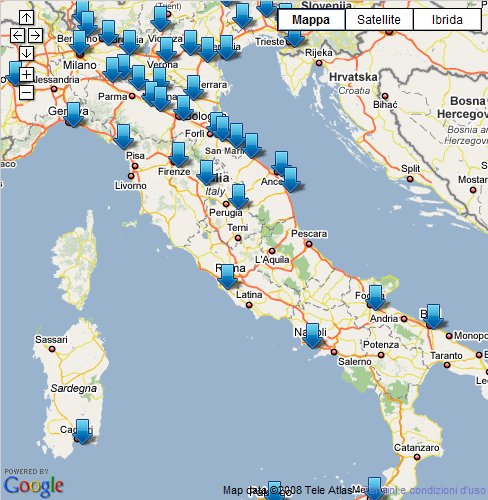Click the Google logo
Image resolution: width=488 pixels, height=500 pixels.
click(33, 486)
